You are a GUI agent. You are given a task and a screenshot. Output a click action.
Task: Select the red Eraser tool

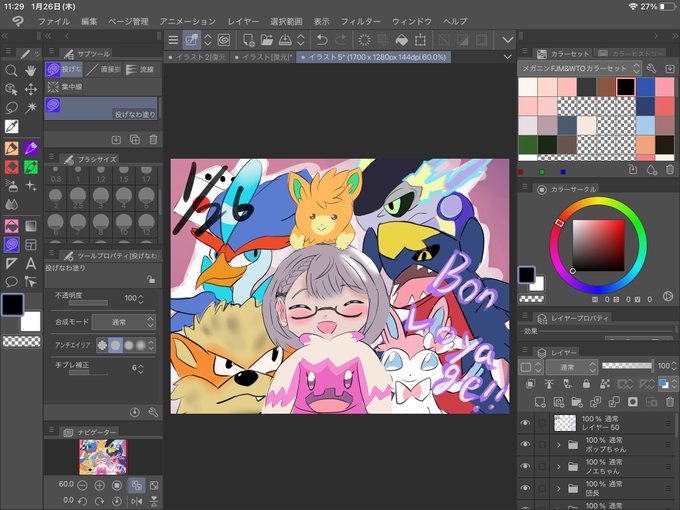pos(11,167)
